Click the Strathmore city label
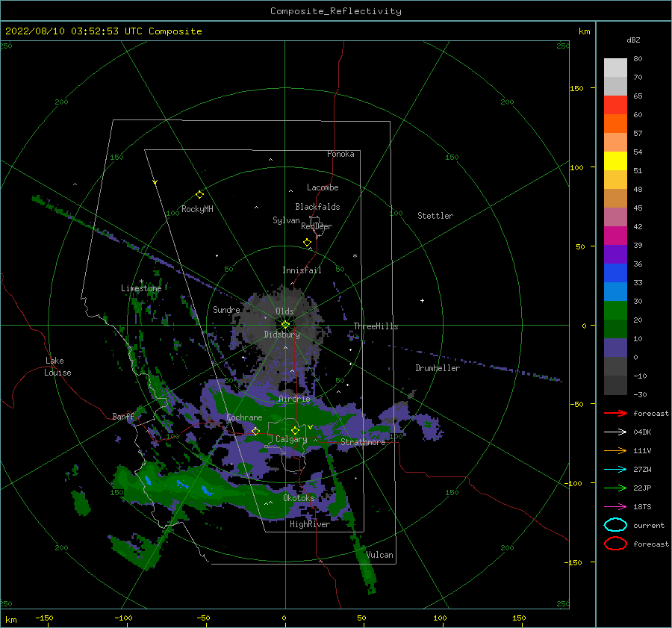 tap(363, 442)
